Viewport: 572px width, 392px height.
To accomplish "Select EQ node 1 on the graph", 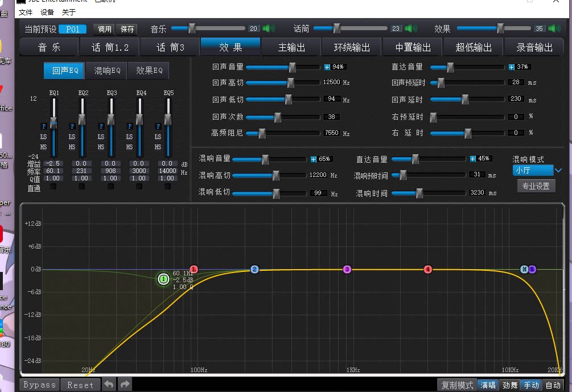I will (163, 279).
